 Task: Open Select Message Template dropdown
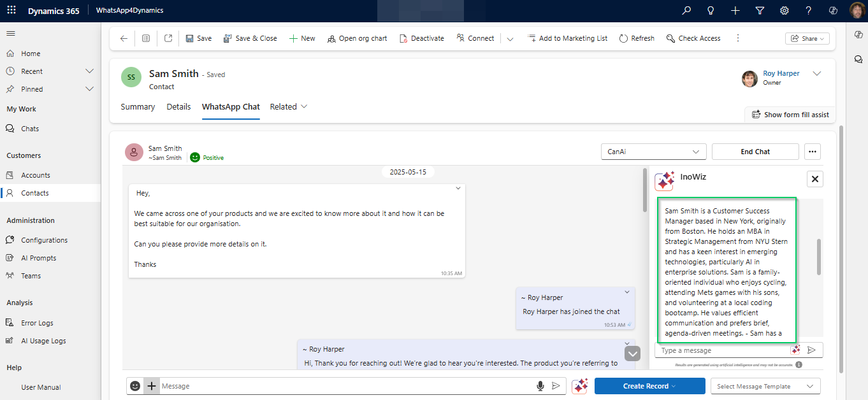point(765,386)
